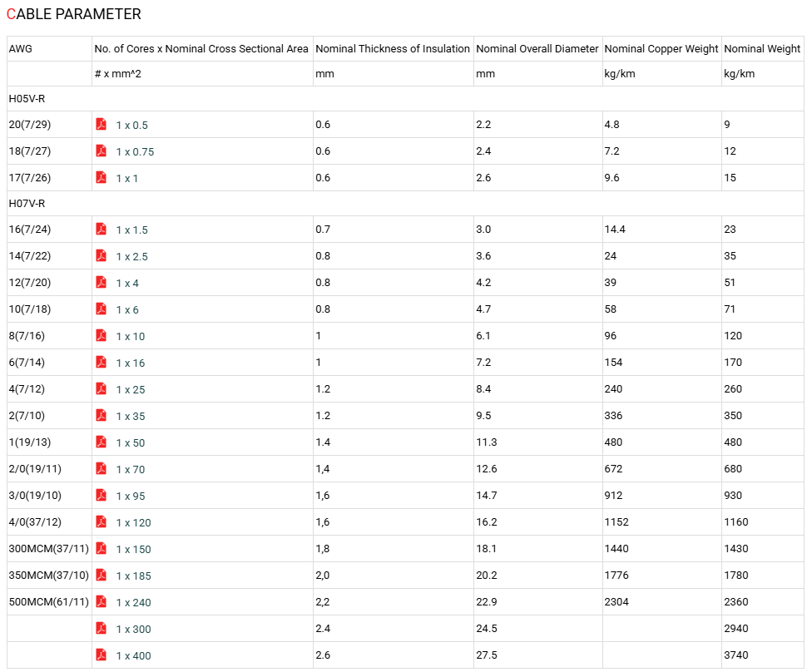This screenshot has height=672, width=807.
Task: Click the 1 x 120 link
Action: point(133,523)
